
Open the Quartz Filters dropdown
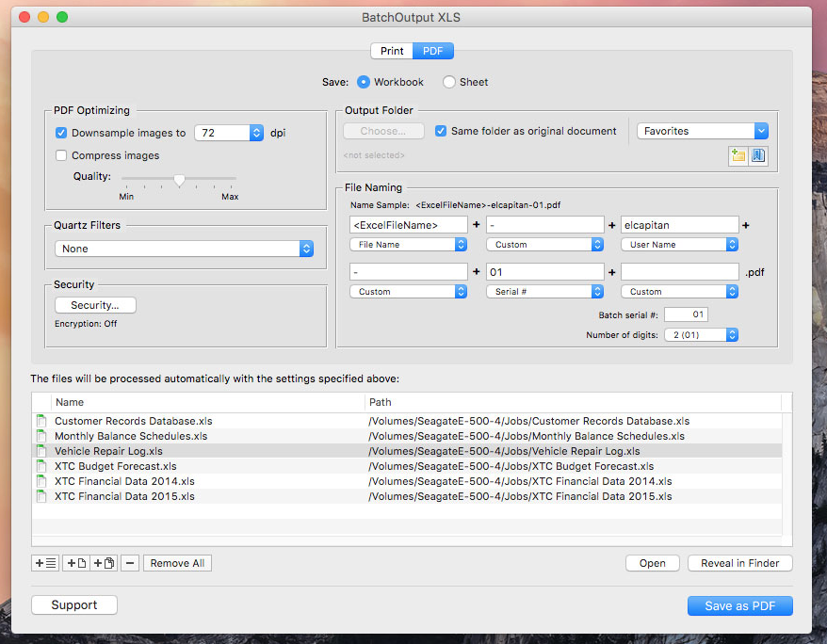pyautogui.click(x=185, y=249)
